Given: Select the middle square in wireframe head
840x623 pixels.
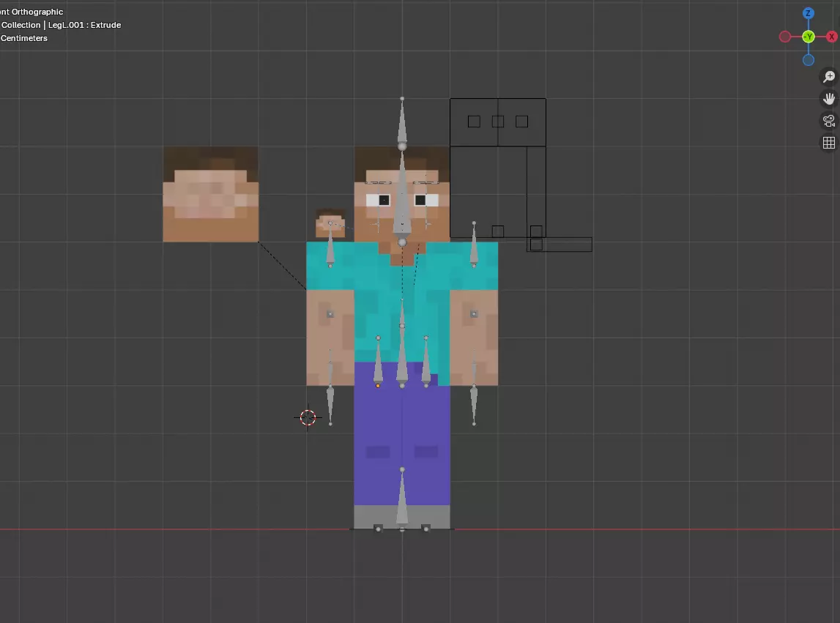Looking at the screenshot, I should point(498,122).
